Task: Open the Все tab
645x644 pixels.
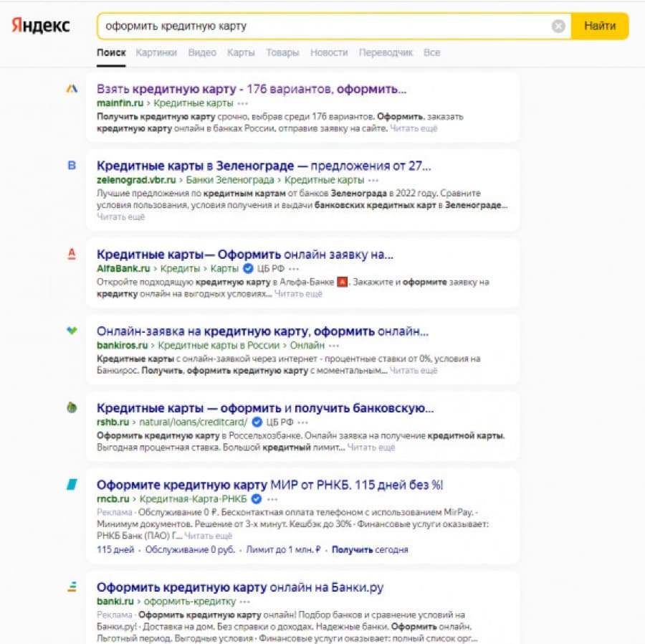Action: (431, 52)
